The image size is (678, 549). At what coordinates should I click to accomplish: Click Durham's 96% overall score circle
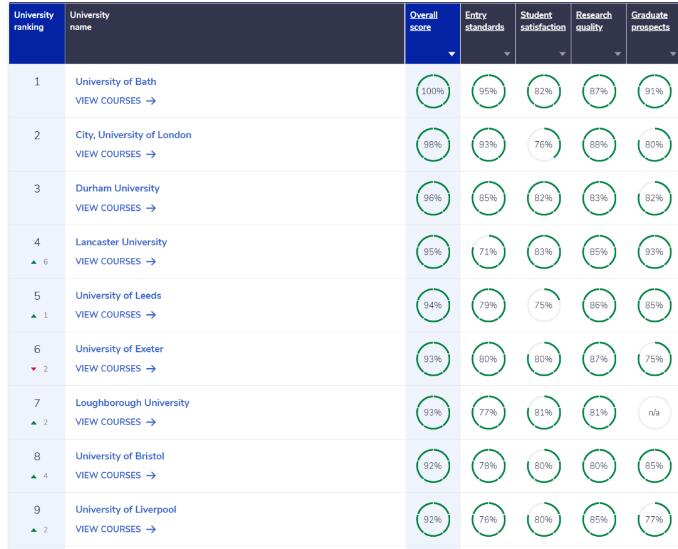(x=433, y=198)
